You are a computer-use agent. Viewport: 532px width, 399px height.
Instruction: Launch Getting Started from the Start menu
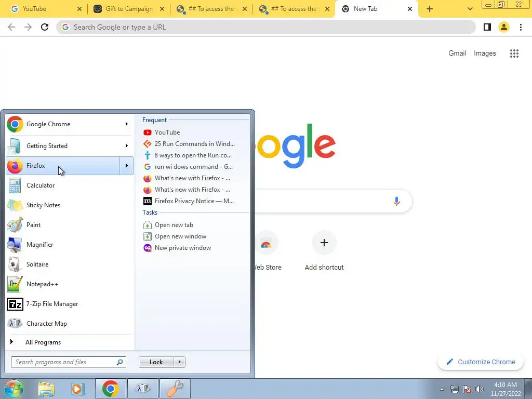pos(63,146)
